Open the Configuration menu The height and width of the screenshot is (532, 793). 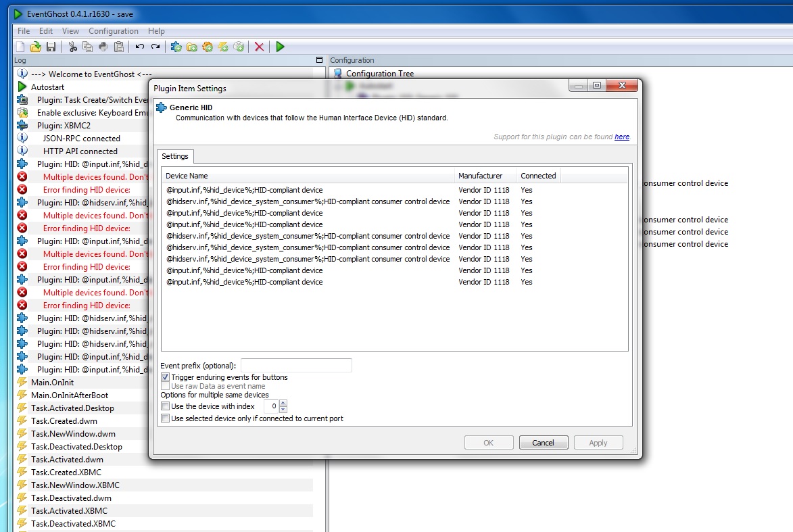pos(114,31)
